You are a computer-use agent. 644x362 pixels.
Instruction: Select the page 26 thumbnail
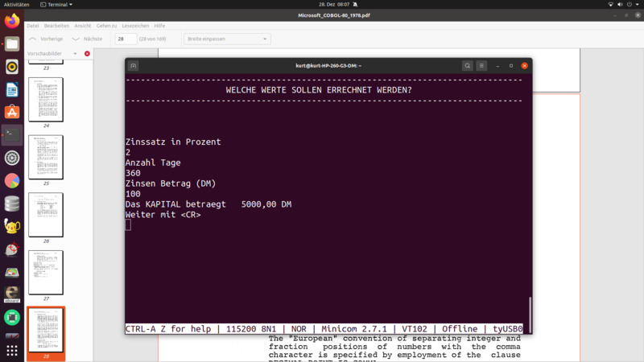[46, 215]
